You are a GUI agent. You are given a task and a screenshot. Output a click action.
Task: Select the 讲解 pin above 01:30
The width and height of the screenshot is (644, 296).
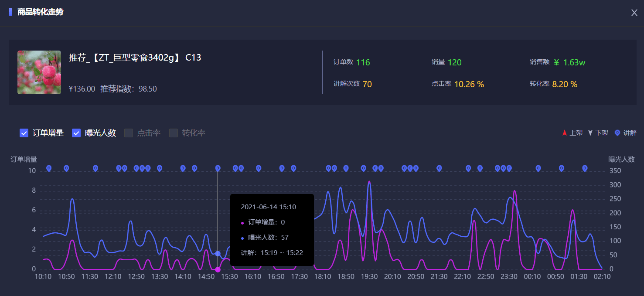click(x=585, y=168)
